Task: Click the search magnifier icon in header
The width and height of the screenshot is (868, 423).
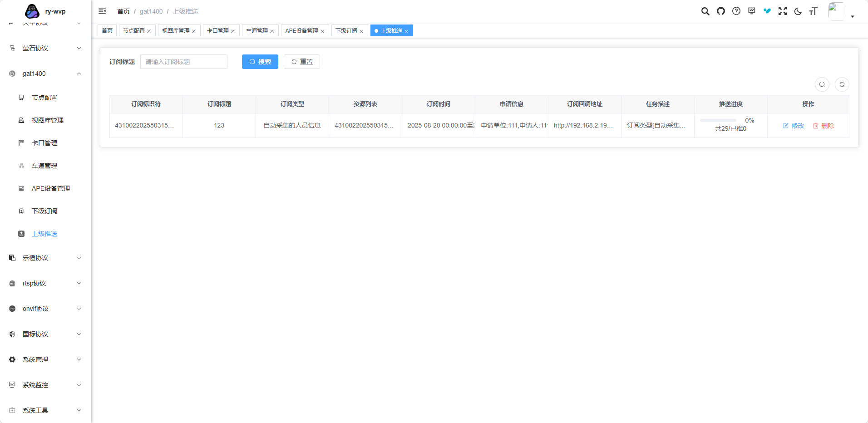Action: click(705, 11)
